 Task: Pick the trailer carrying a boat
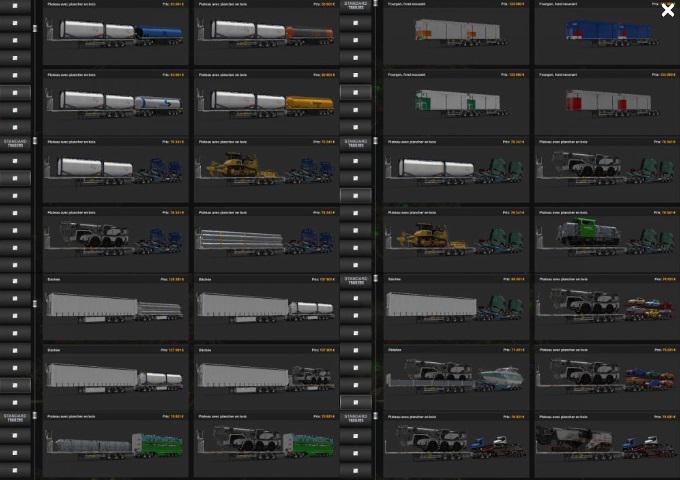tap(456, 374)
